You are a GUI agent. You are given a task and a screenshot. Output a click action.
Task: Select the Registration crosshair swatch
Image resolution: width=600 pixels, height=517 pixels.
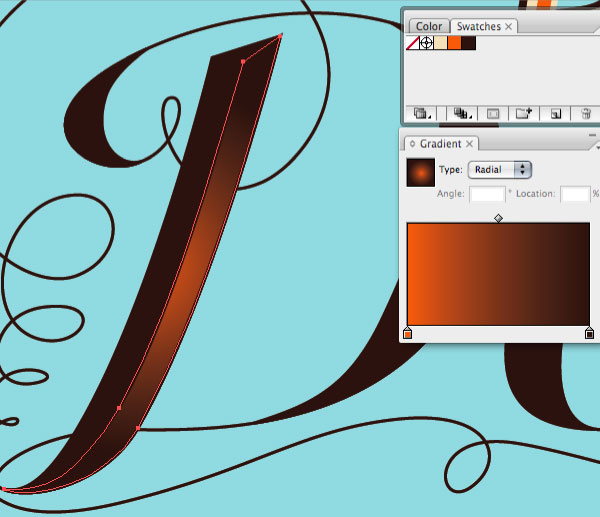[426, 43]
